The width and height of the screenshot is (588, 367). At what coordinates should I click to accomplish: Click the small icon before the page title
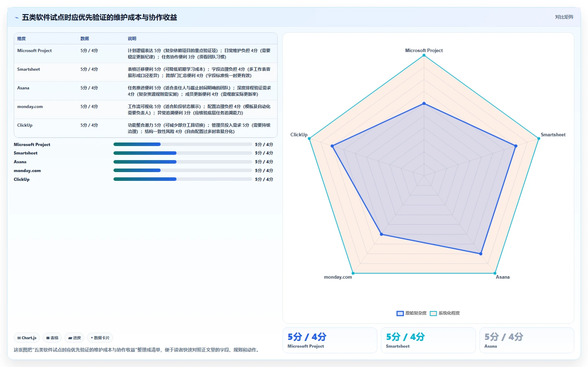pyautogui.click(x=17, y=18)
